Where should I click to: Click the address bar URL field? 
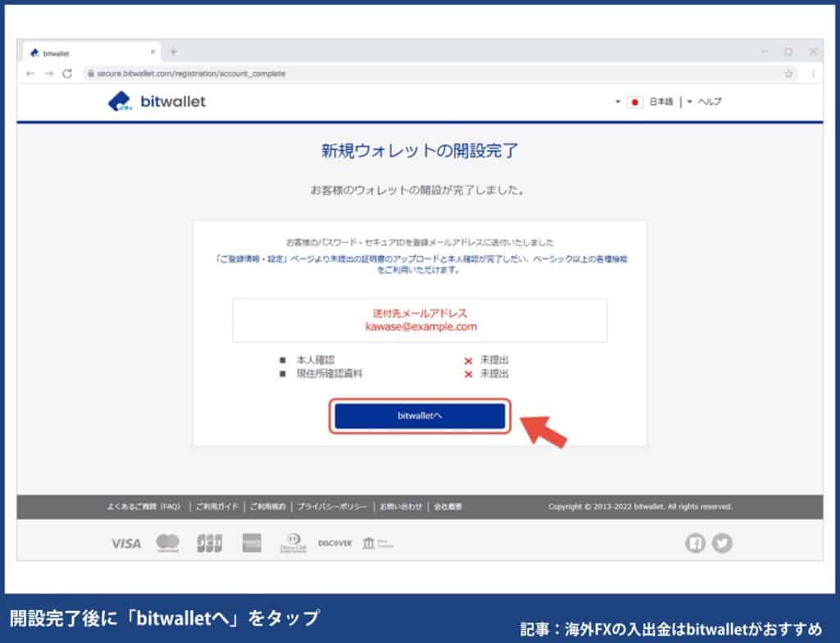[441, 74]
